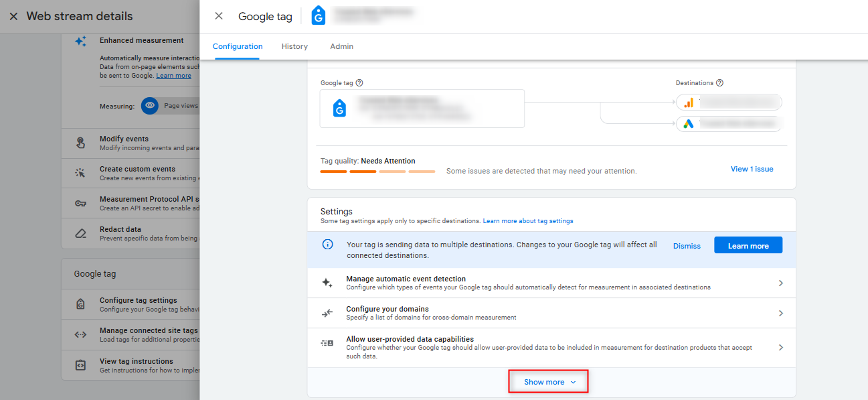The height and width of the screenshot is (400, 868).
Task: Click the tag quality progress bar
Action: click(378, 172)
